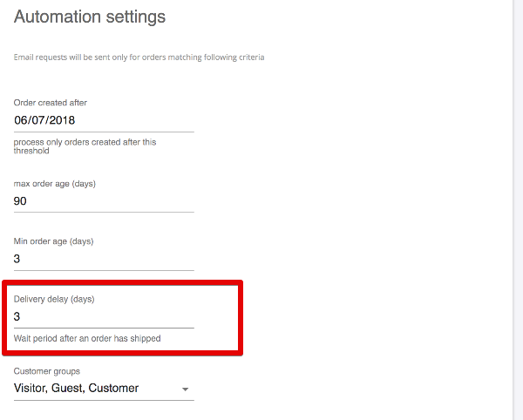
Task: Open the Customer groups dropdown
Action: coord(104,389)
